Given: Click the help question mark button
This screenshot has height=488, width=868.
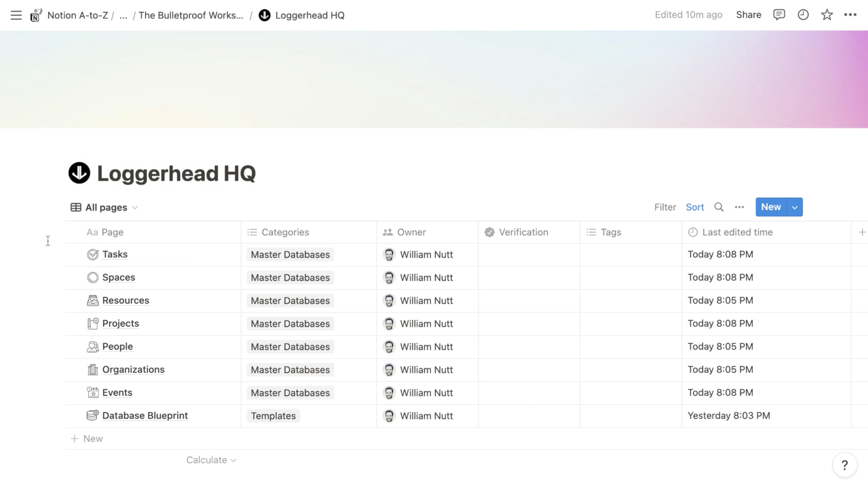Looking at the screenshot, I should (x=845, y=465).
